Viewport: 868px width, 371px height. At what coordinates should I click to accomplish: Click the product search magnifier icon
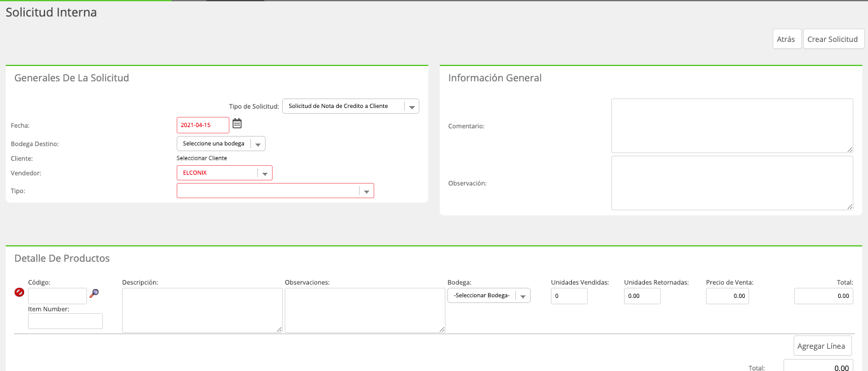pyautogui.click(x=95, y=293)
